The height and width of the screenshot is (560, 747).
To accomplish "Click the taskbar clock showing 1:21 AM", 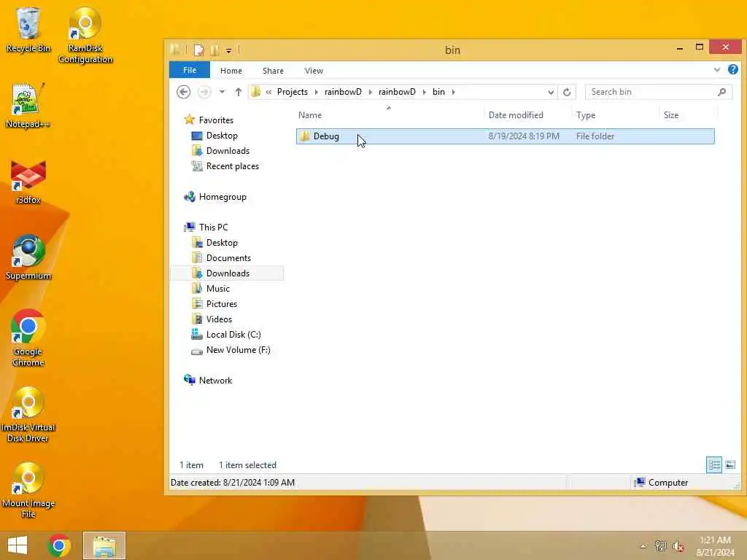I will [x=715, y=546].
